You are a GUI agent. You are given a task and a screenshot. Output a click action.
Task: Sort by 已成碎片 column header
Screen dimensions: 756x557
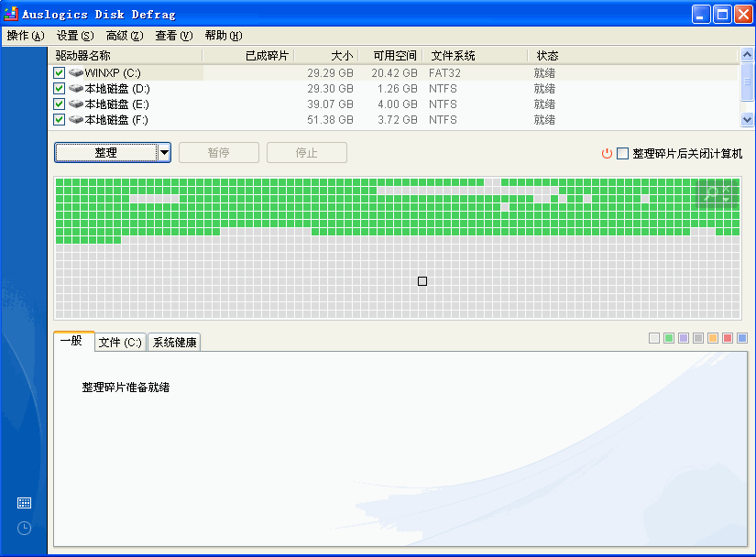(248, 56)
